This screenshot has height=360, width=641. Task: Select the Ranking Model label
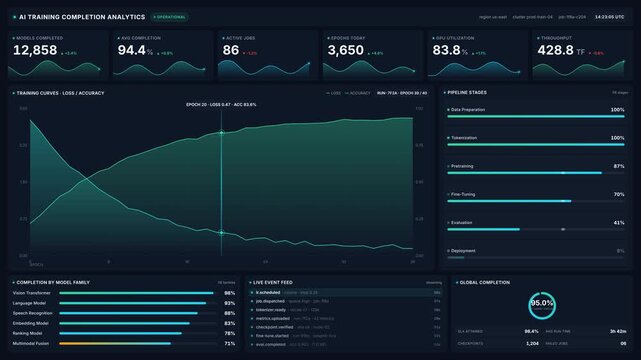27,333
